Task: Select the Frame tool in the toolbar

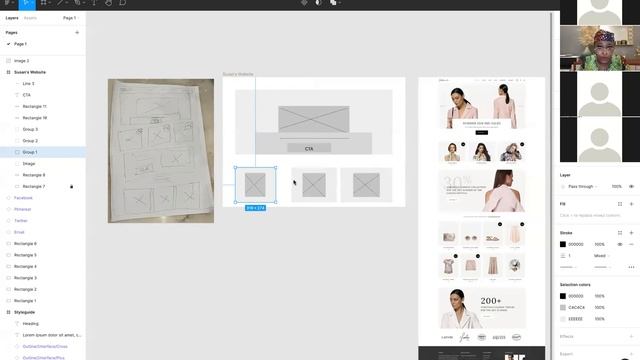Action: (x=43, y=3)
